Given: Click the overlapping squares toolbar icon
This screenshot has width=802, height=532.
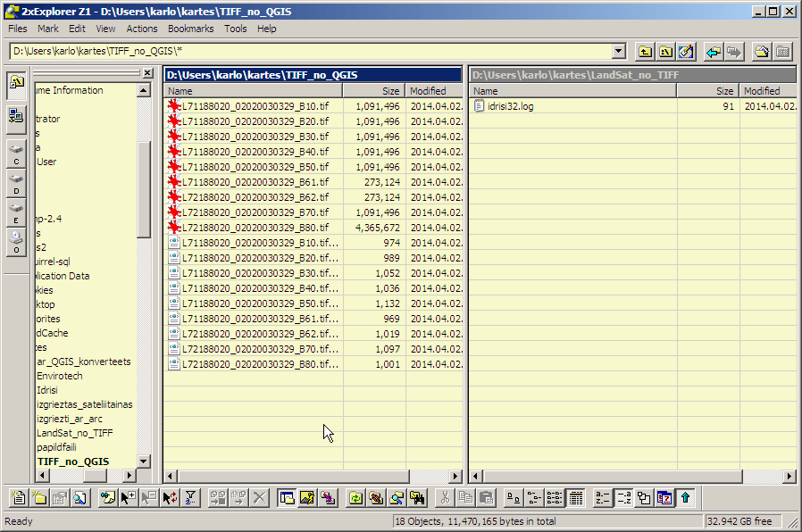Looking at the screenshot, I should click(644, 498).
